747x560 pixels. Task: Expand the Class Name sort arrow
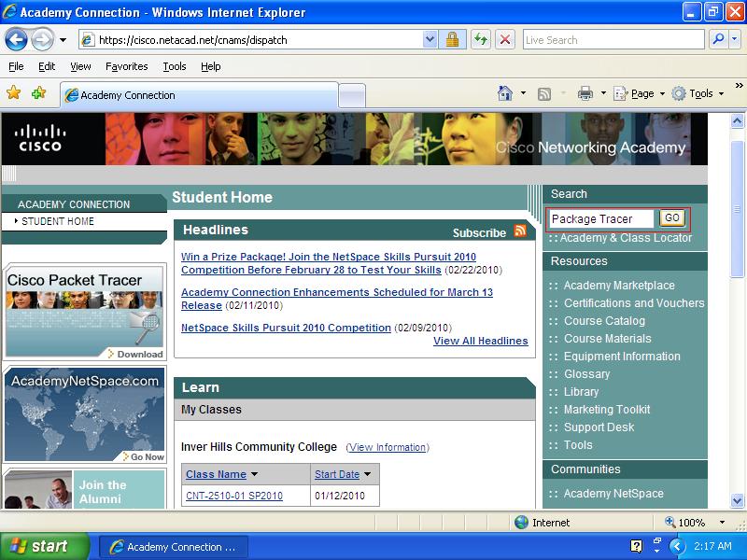coord(254,474)
